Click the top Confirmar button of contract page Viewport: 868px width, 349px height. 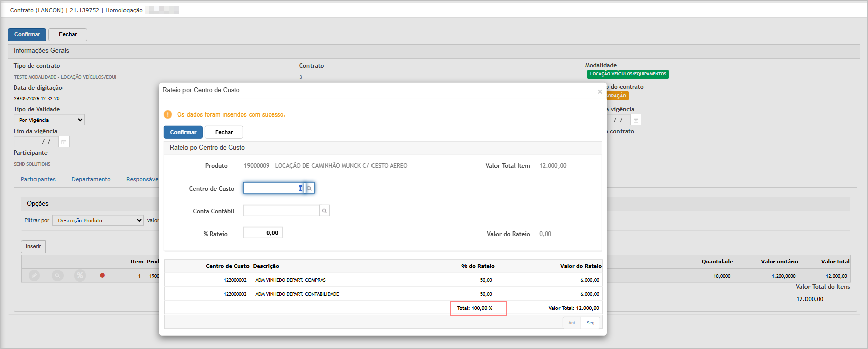27,34
